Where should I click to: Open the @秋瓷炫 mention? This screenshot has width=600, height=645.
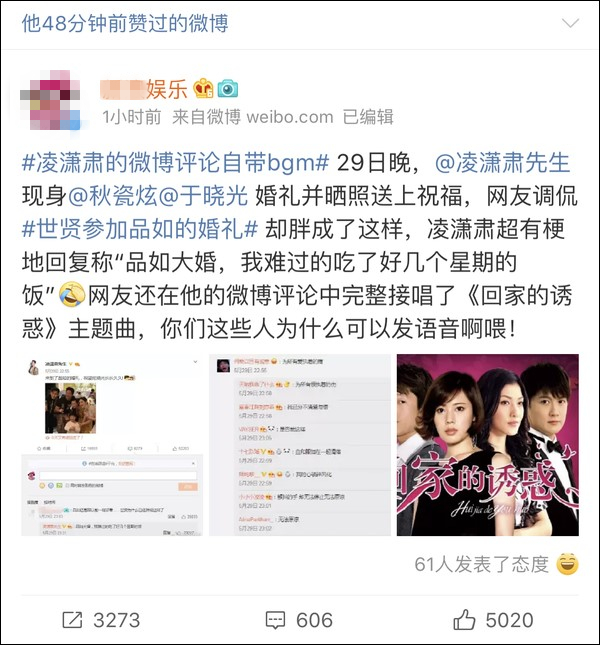click(113, 196)
